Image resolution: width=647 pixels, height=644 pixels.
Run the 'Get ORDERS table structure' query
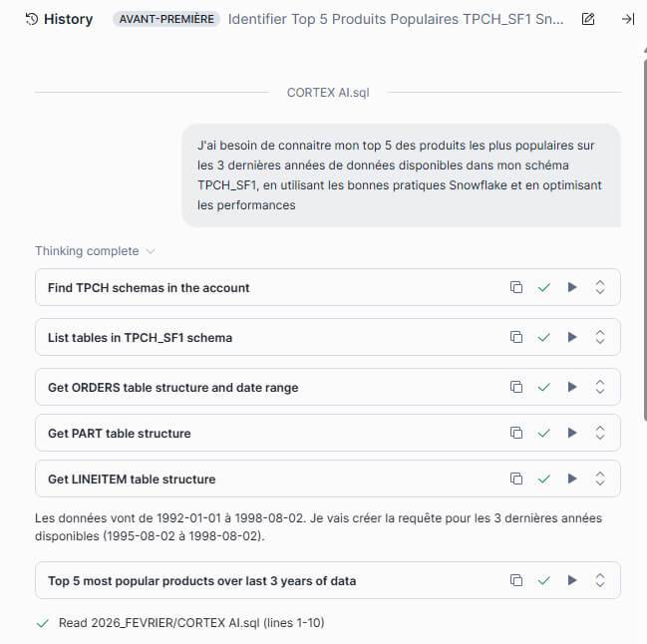click(572, 387)
